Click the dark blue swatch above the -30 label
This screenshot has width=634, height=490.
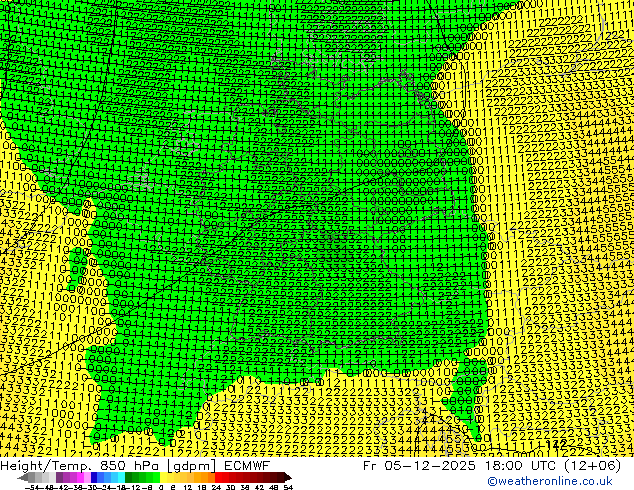(x=94, y=478)
